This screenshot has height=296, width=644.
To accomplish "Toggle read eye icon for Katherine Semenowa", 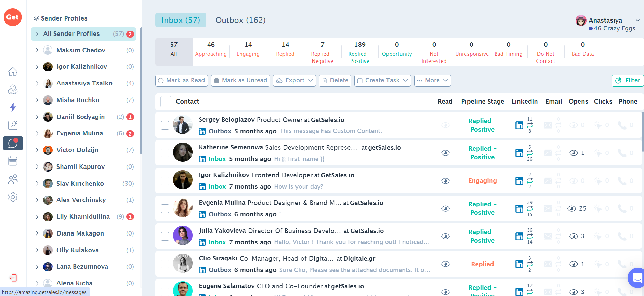I will click(445, 153).
